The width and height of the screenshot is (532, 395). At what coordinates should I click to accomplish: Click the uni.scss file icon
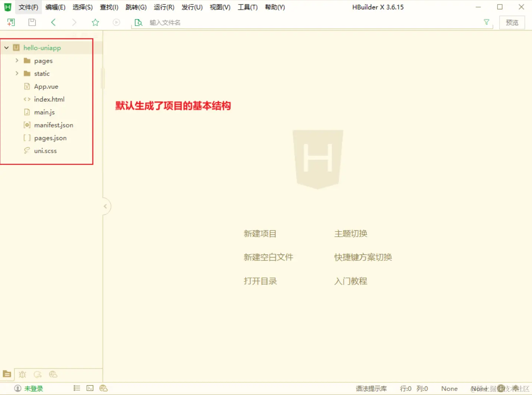pos(27,150)
